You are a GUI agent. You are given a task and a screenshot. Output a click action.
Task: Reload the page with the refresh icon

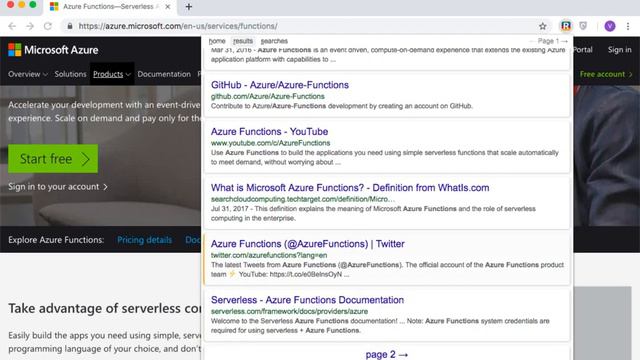[x=48, y=26]
